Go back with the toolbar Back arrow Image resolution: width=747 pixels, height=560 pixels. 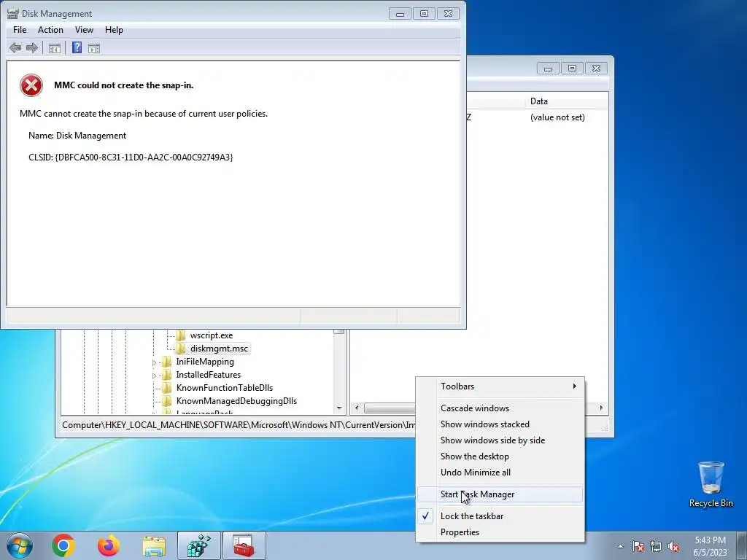[x=15, y=47]
